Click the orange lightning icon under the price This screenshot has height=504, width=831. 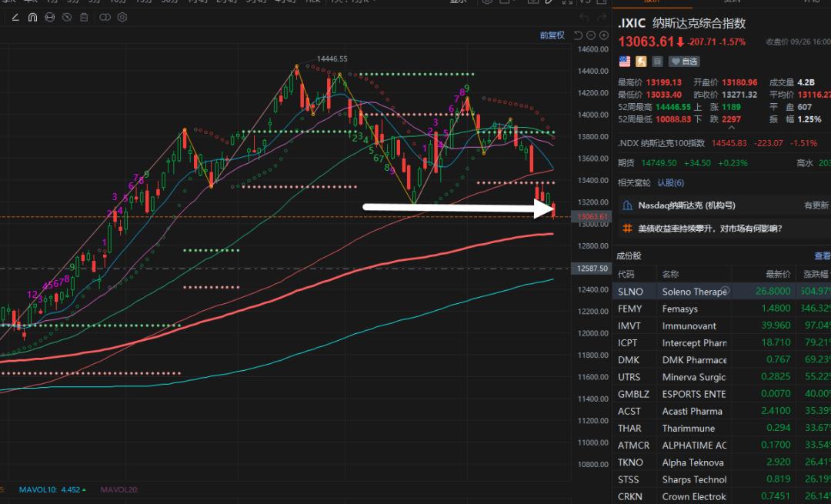pyautogui.click(x=640, y=61)
